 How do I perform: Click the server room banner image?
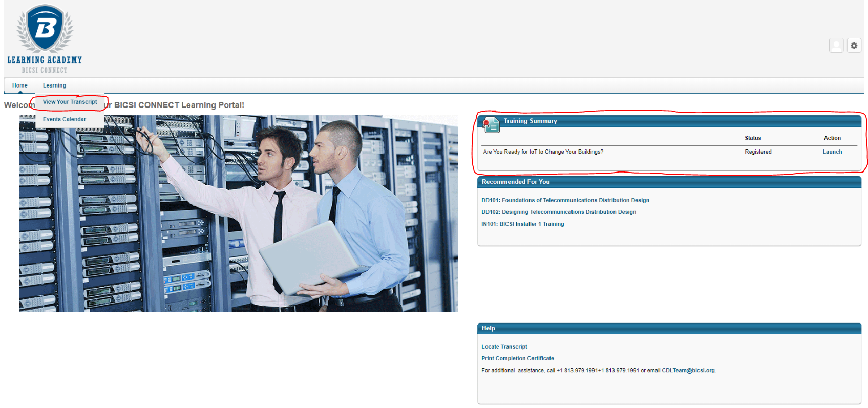pyautogui.click(x=239, y=213)
